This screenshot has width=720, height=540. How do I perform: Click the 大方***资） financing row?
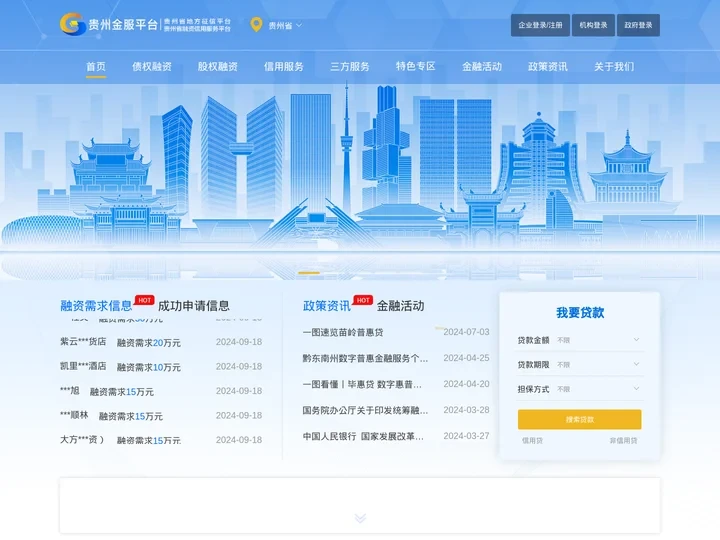[161, 440]
